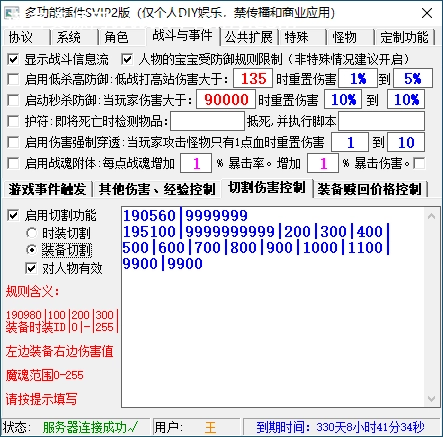Click the 90000 damage threshold field
Image resolution: width=443 pixels, height=437 pixels.
coord(226,99)
